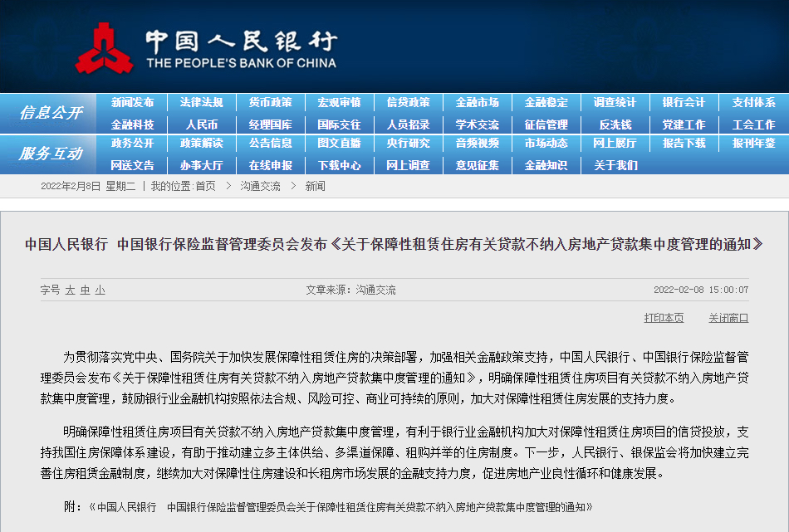Select 信贷政策 in navigation

point(408,103)
